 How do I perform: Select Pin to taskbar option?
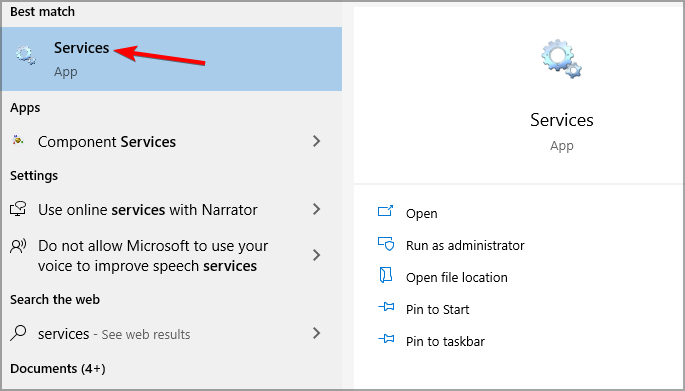click(445, 341)
